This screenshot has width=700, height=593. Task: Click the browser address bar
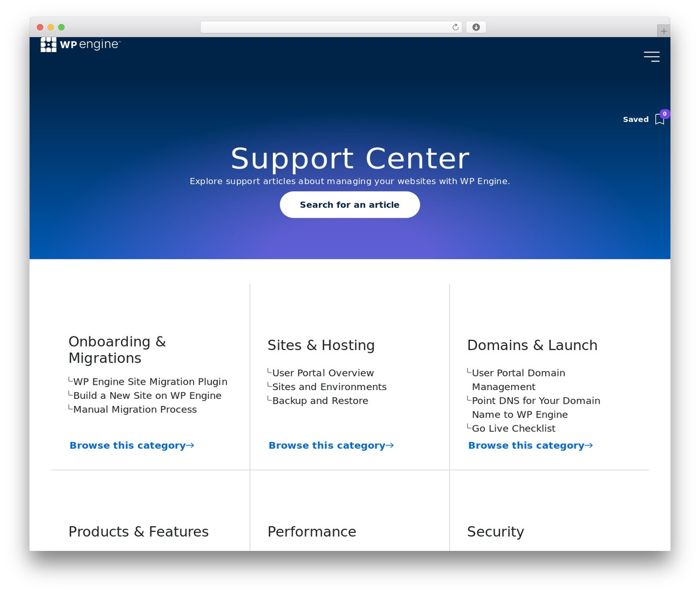[331, 27]
